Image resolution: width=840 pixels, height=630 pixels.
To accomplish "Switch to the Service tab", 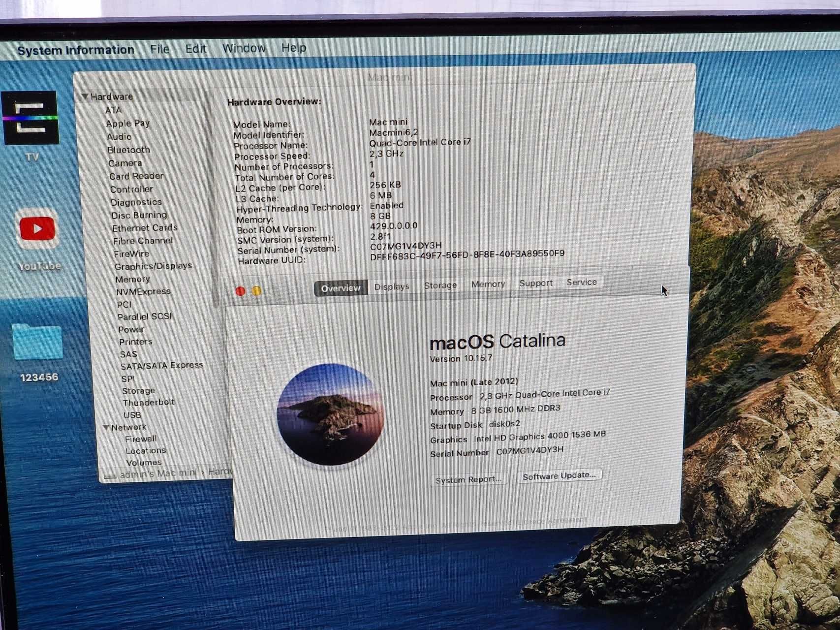I will coord(582,282).
